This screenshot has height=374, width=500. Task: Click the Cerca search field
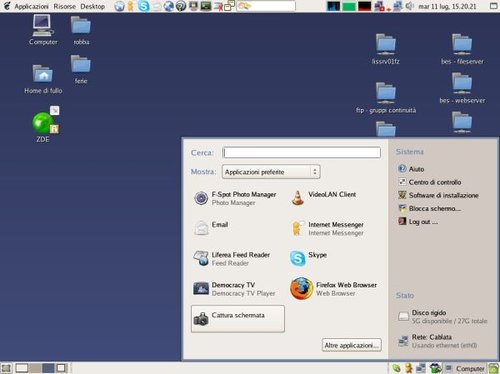302,153
